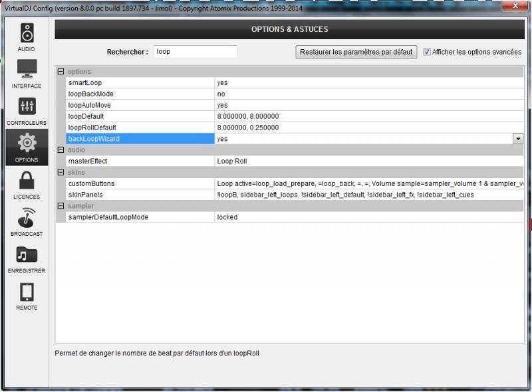
Task: Open the Broadcast antenna icon
Action: pos(27,218)
